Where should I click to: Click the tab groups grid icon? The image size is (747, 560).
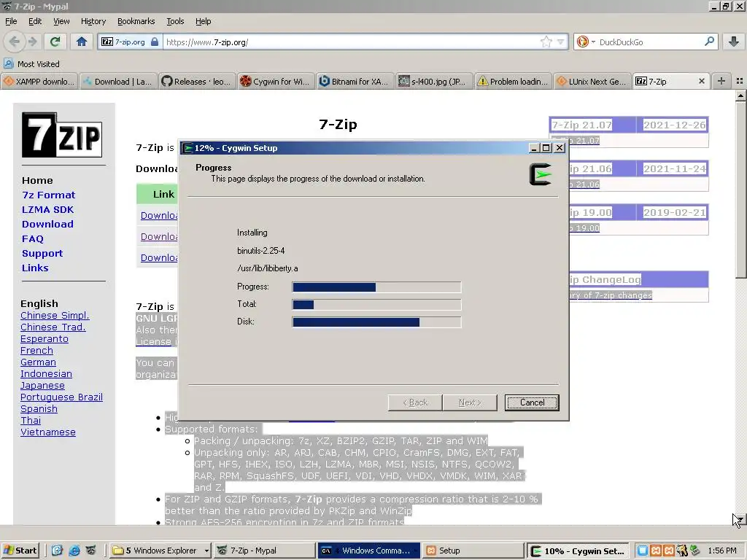click(x=740, y=82)
